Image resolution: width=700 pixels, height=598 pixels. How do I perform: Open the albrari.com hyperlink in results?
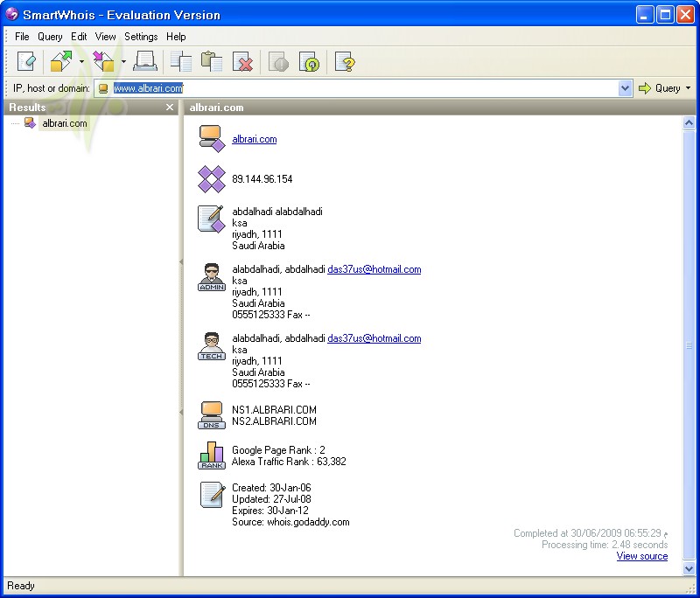(255, 139)
